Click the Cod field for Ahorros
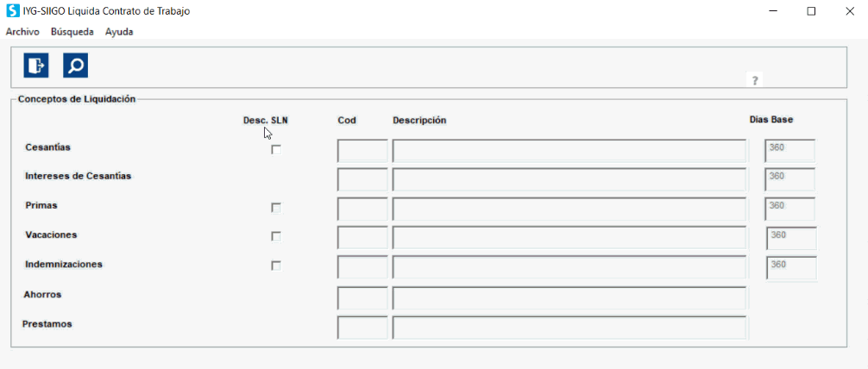Image resolution: width=868 pixels, height=369 pixels. pos(362,298)
